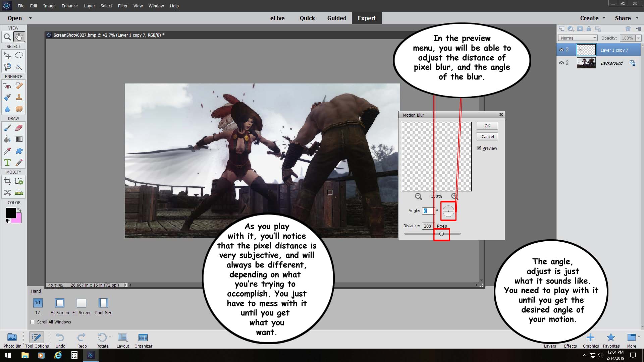Screen dimensions: 644x362
Task: Open the Effects panel
Action: (570, 346)
